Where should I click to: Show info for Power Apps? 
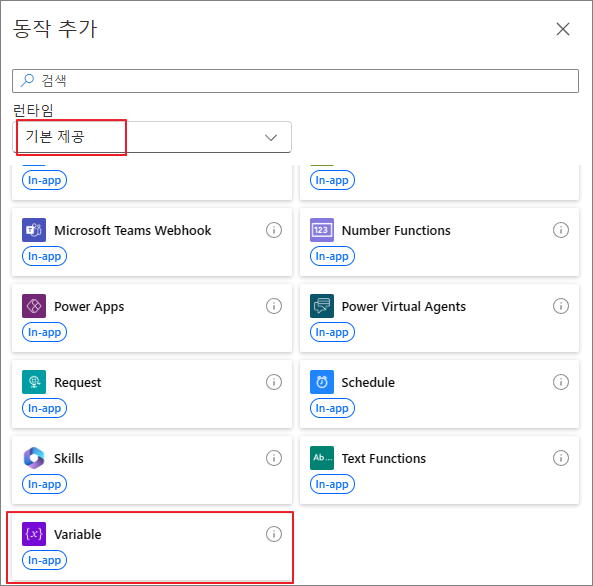pyautogui.click(x=274, y=306)
